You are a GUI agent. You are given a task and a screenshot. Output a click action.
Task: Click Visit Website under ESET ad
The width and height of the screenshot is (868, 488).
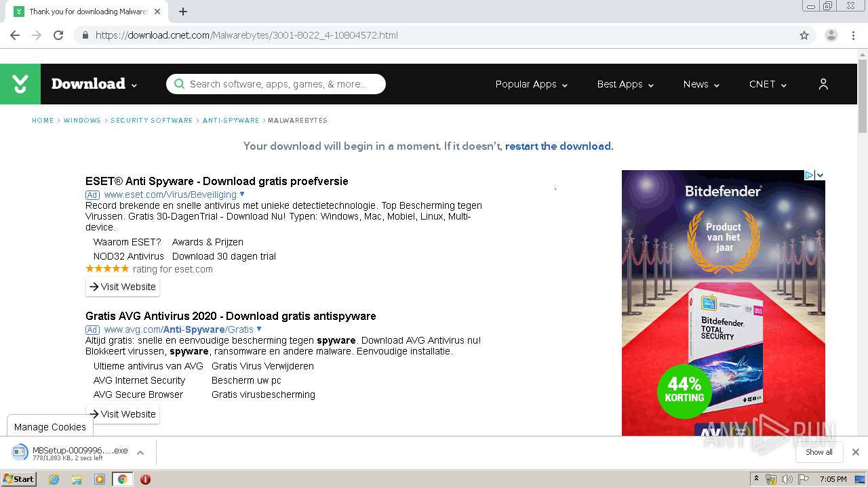click(x=123, y=287)
